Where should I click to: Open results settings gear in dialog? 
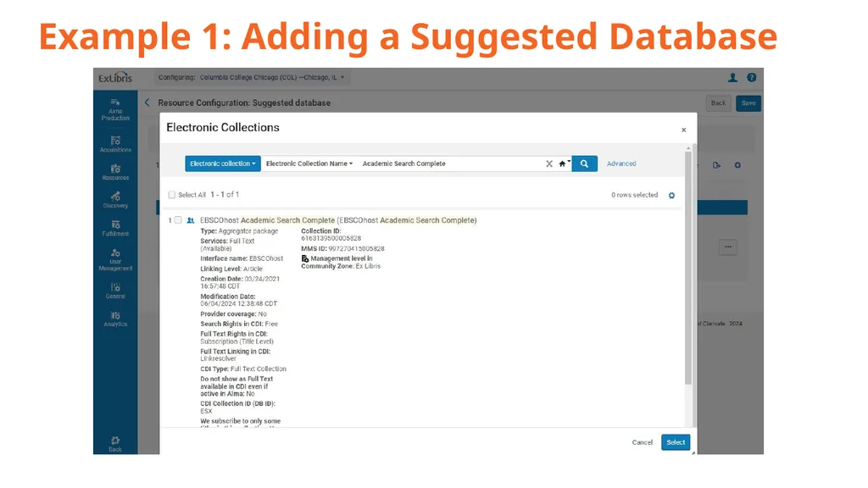671,196
